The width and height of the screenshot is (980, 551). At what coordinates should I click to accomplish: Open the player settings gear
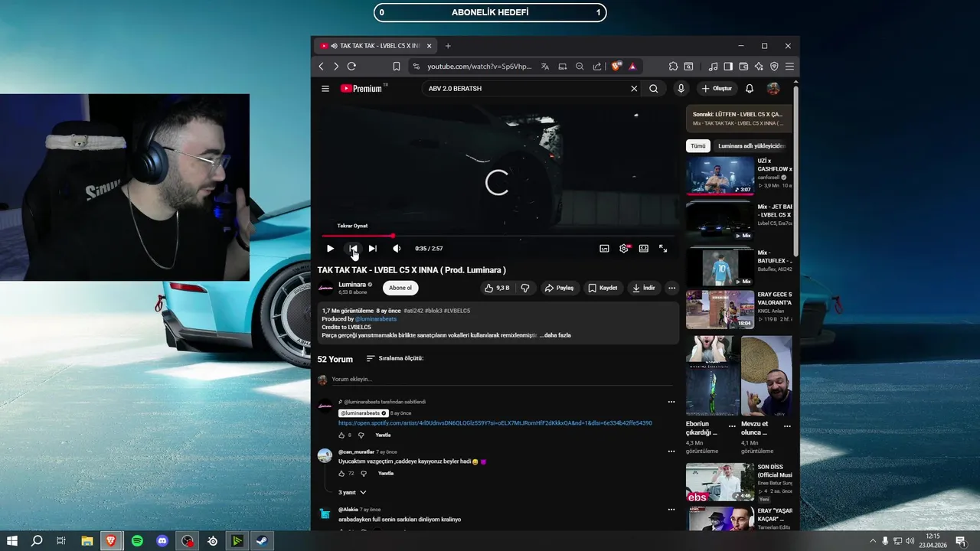tap(624, 249)
